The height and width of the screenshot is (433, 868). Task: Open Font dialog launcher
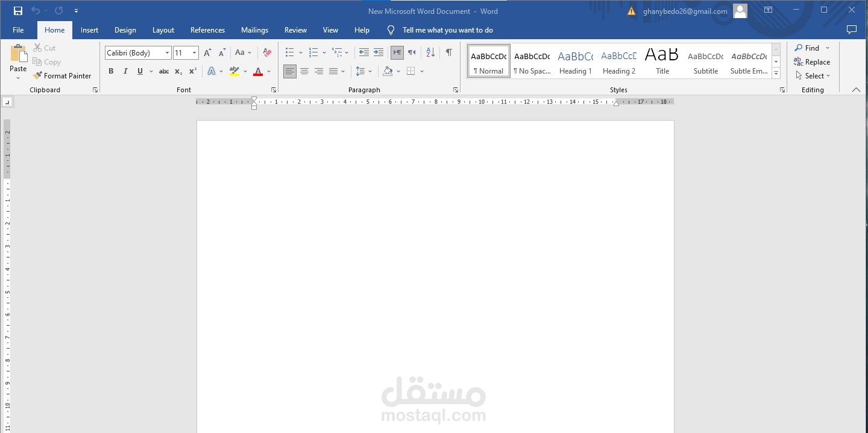pos(274,90)
